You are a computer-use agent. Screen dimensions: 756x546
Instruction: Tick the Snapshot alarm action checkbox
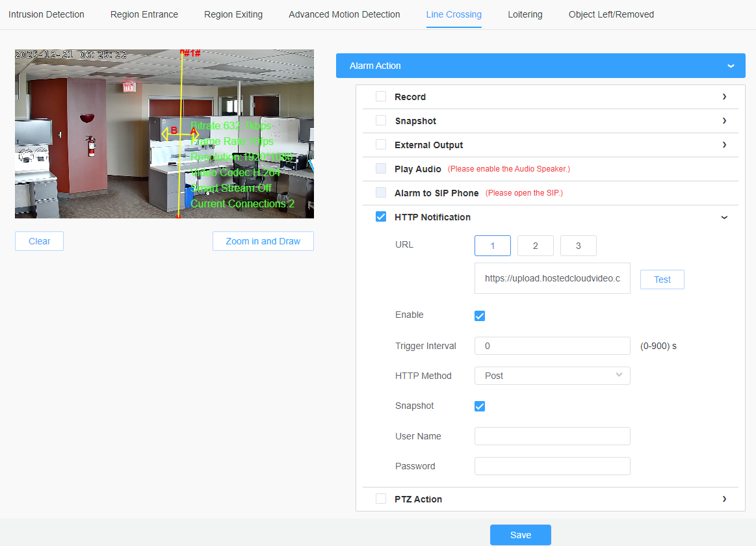(381, 120)
